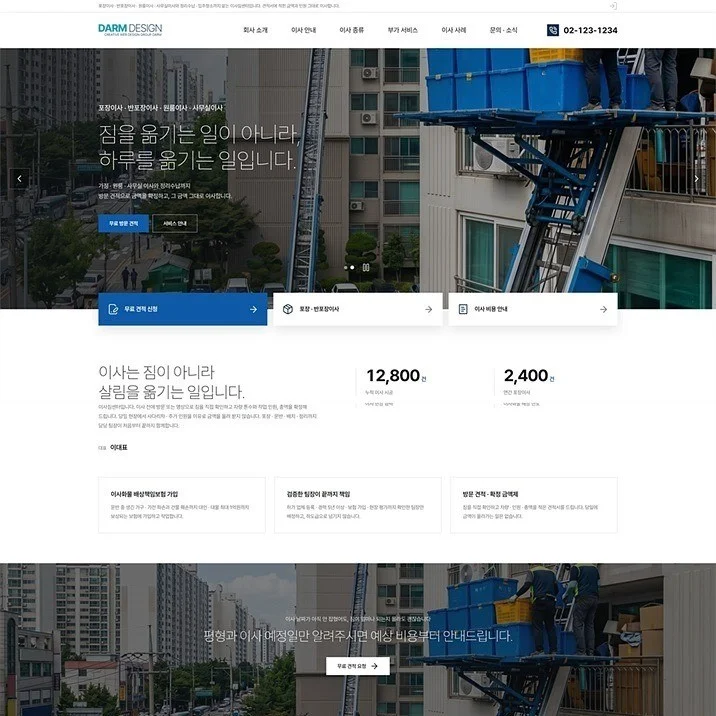Click the arrow on the 포장 · 반포장이사 card
The width and height of the screenshot is (716, 716).
pyautogui.click(x=428, y=309)
